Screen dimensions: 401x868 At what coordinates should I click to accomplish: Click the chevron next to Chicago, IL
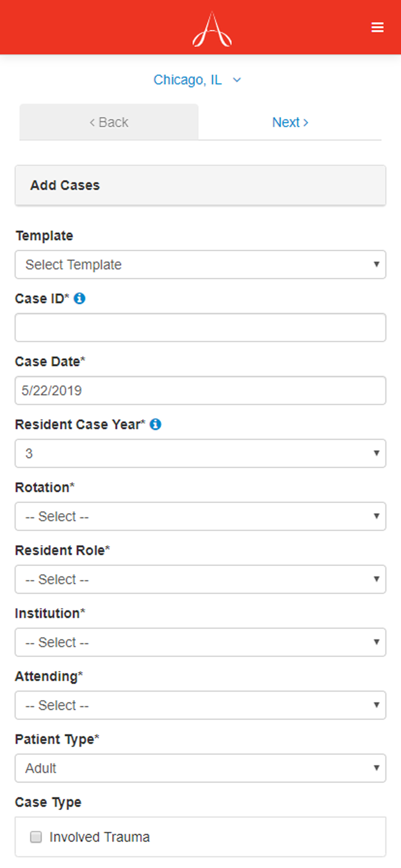(236, 80)
